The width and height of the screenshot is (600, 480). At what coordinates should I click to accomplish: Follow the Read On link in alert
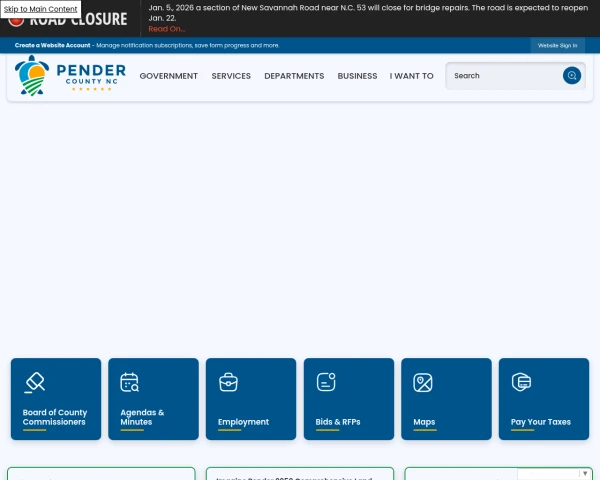click(167, 29)
